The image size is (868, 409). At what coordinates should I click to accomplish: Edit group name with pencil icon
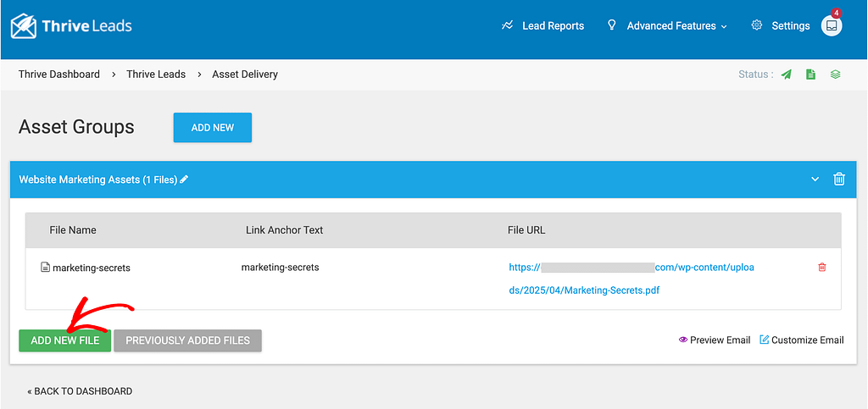click(184, 179)
